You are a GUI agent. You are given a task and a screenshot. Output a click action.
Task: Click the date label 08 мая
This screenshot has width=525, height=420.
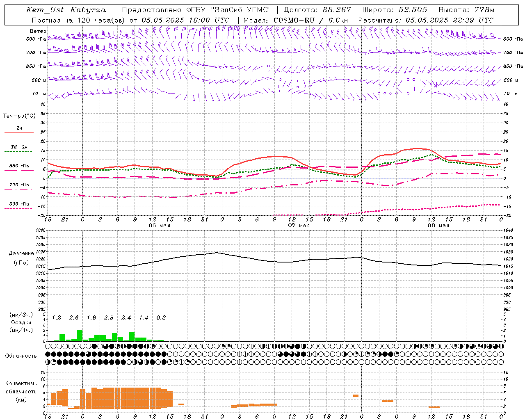coord(438,226)
